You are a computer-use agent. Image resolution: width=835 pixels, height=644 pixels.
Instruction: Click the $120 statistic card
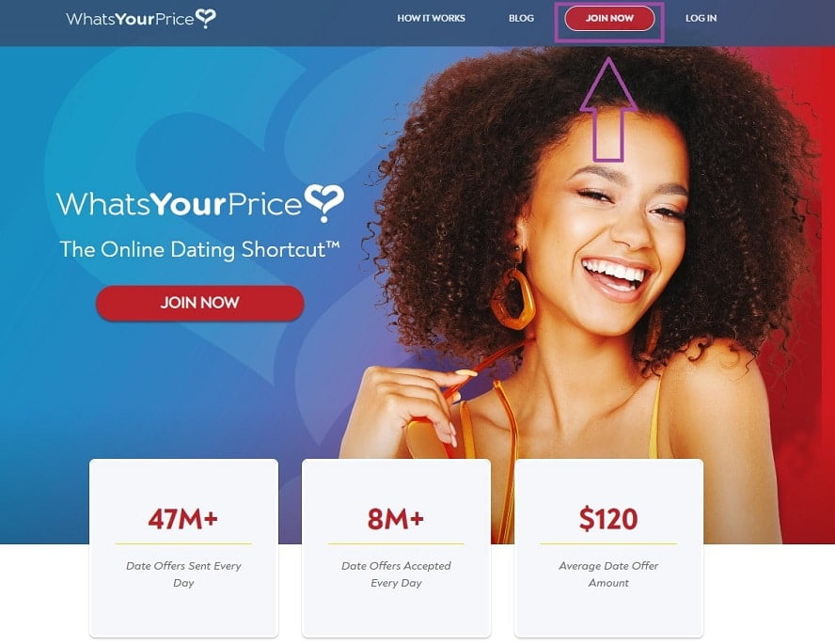tap(608, 548)
